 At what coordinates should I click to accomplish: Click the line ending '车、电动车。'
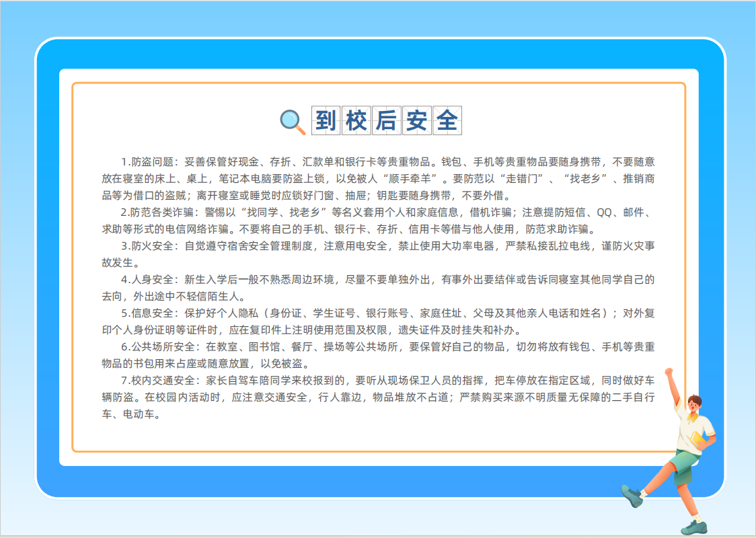[130, 414]
